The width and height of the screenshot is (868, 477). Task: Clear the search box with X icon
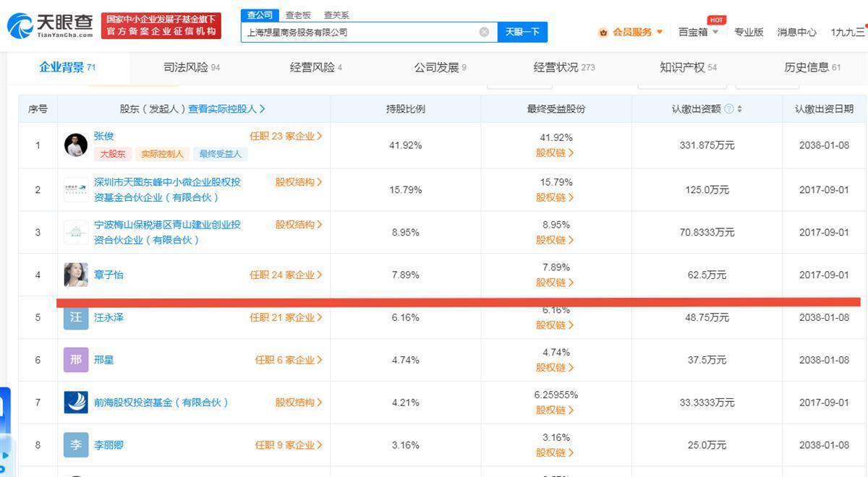click(x=484, y=32)
